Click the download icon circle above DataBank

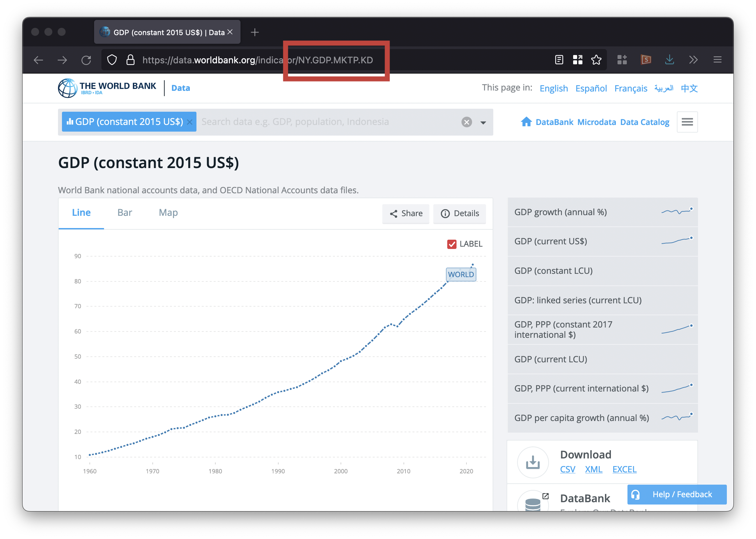click(x=533, y=462)
